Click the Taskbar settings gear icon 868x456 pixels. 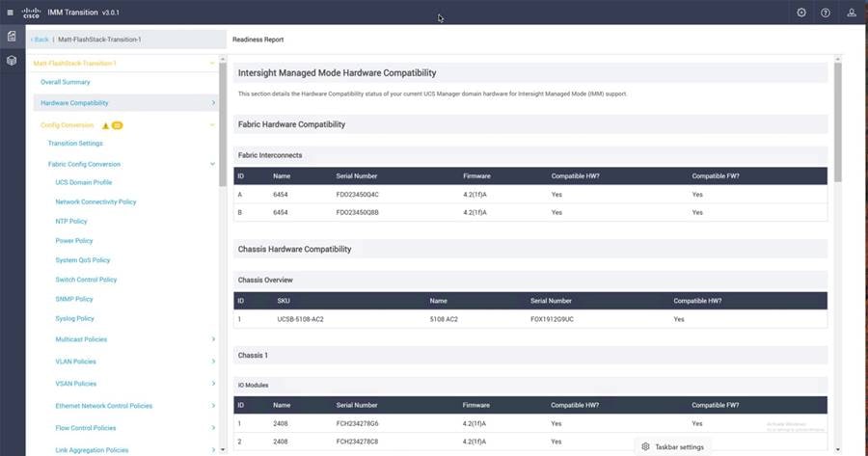(645, 446)
